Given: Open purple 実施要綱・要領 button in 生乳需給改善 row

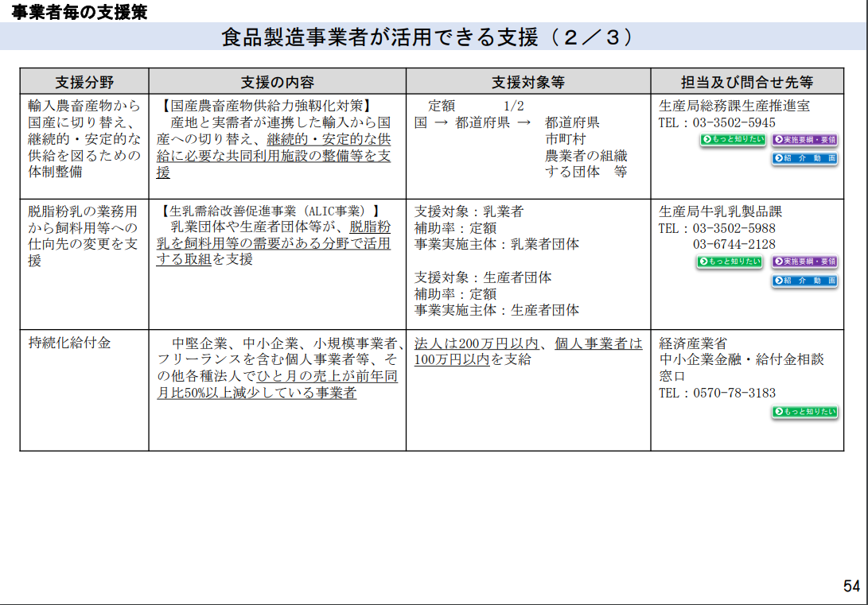Looking at the screenshot, I should [805, 262].
